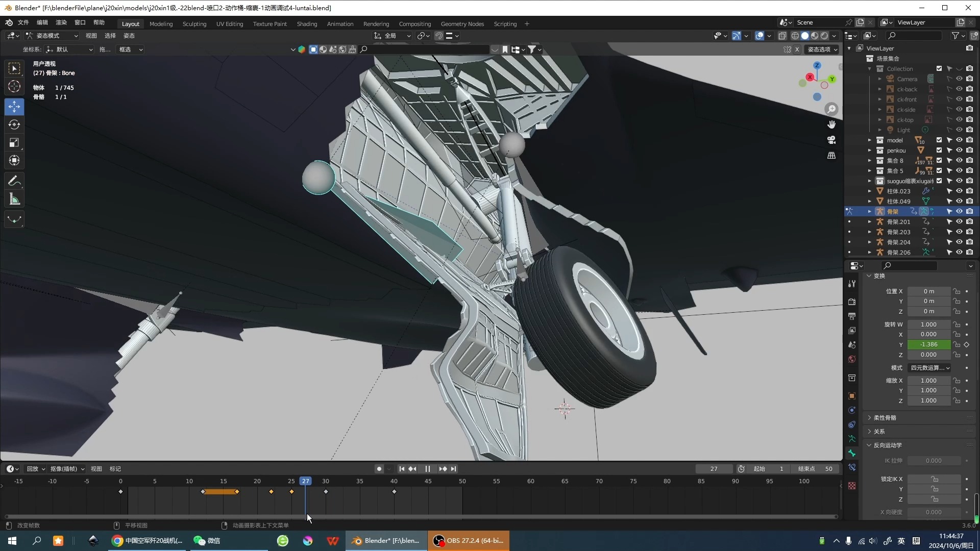The image size is (980, 551).
Task: Open the 姿态模式 mode dropdown
Action: click(52, 36)
